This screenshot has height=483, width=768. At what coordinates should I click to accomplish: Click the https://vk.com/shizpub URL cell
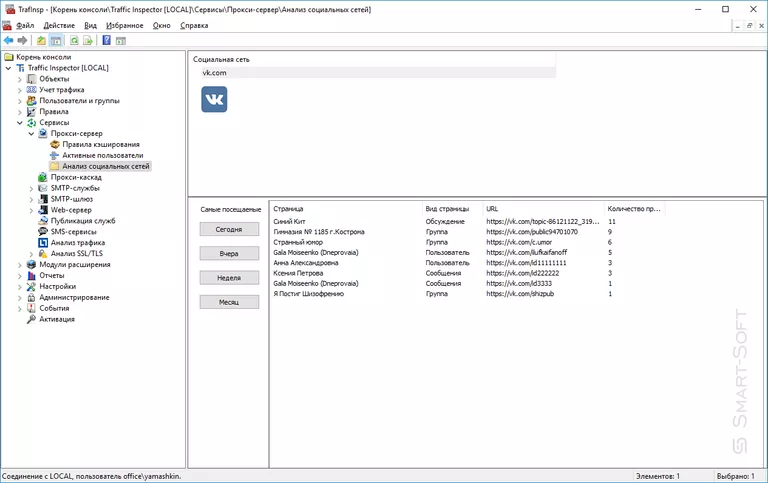tap(520, 293)
